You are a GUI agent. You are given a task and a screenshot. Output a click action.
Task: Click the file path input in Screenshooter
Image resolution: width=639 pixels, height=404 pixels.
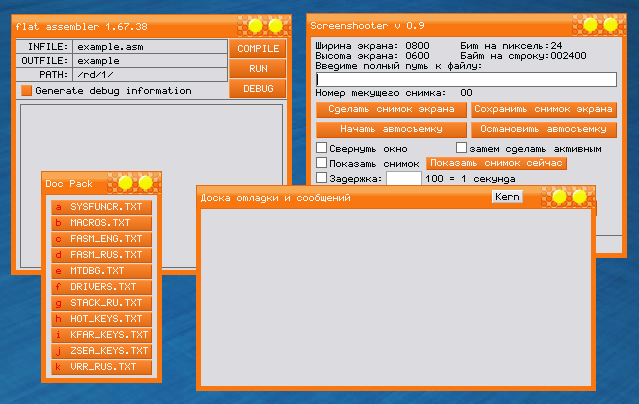pyautogui.click(x=466, y=79)
